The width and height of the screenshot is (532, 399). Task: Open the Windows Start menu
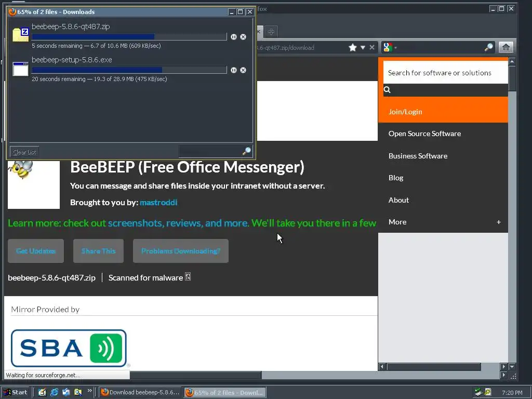(x=16, y=392)
